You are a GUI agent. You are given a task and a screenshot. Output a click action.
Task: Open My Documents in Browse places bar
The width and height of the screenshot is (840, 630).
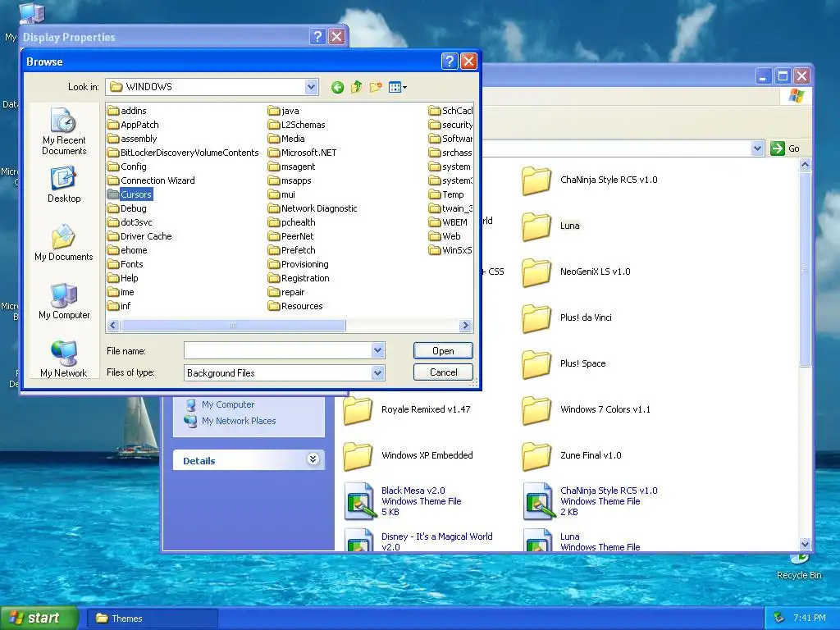[64, 243]
